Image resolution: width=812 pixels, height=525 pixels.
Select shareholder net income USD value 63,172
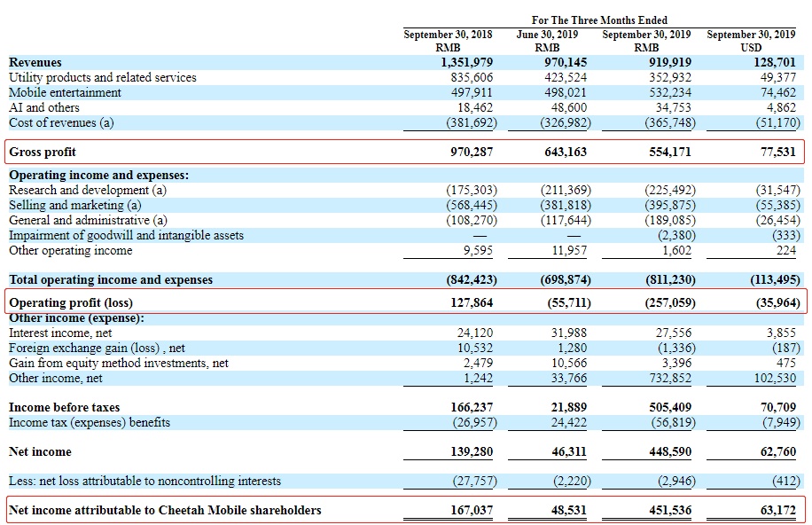(778, 511)
